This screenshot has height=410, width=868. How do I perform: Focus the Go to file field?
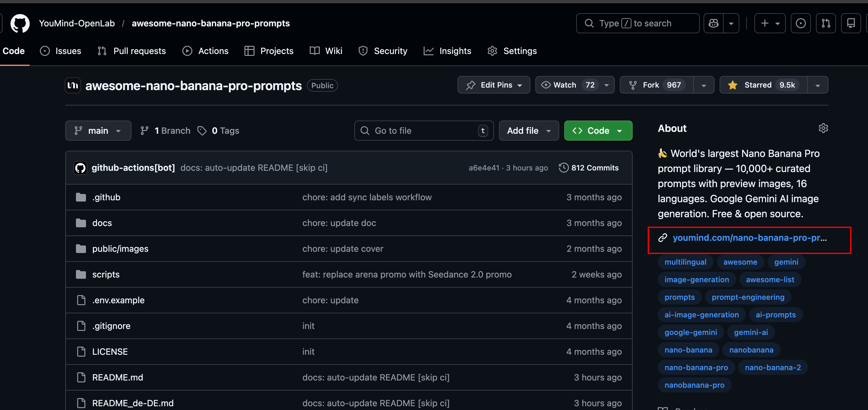click(424, 131)
